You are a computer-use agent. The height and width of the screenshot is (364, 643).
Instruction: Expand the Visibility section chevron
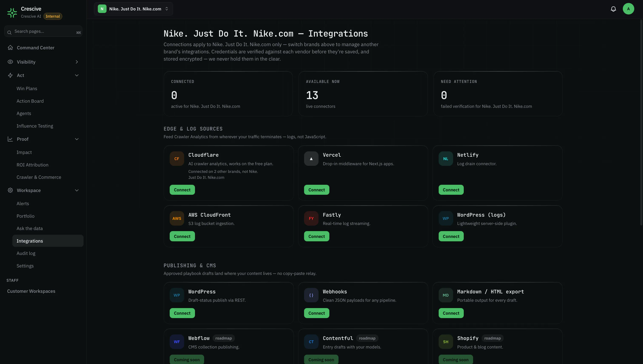pyautogui.click(x=77, y=62)
